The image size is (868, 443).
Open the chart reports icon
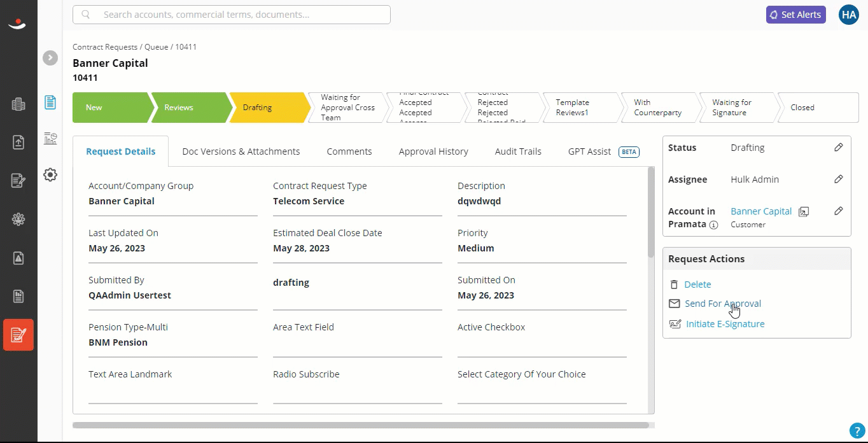click(50, 138)
